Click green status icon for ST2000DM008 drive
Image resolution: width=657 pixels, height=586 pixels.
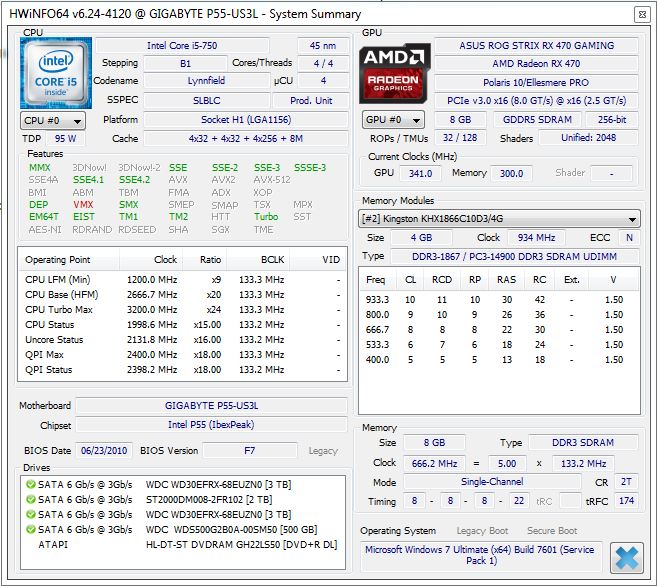pos(31,499)
